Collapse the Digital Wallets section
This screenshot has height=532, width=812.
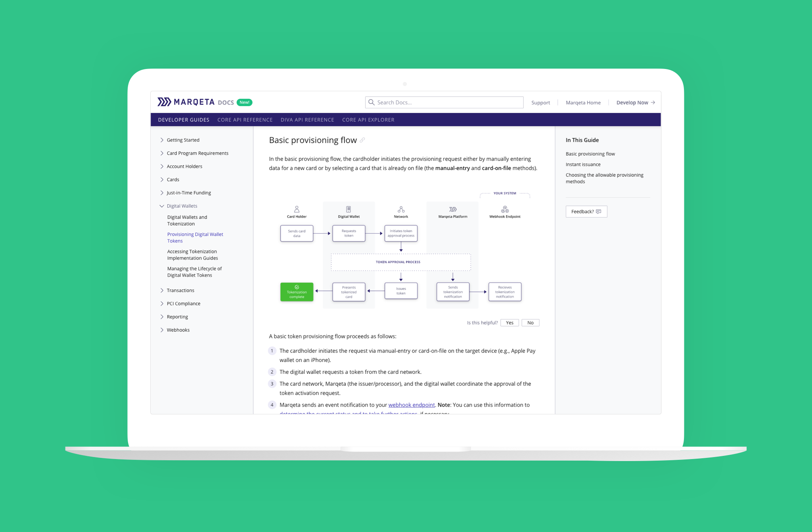point(162,206)
